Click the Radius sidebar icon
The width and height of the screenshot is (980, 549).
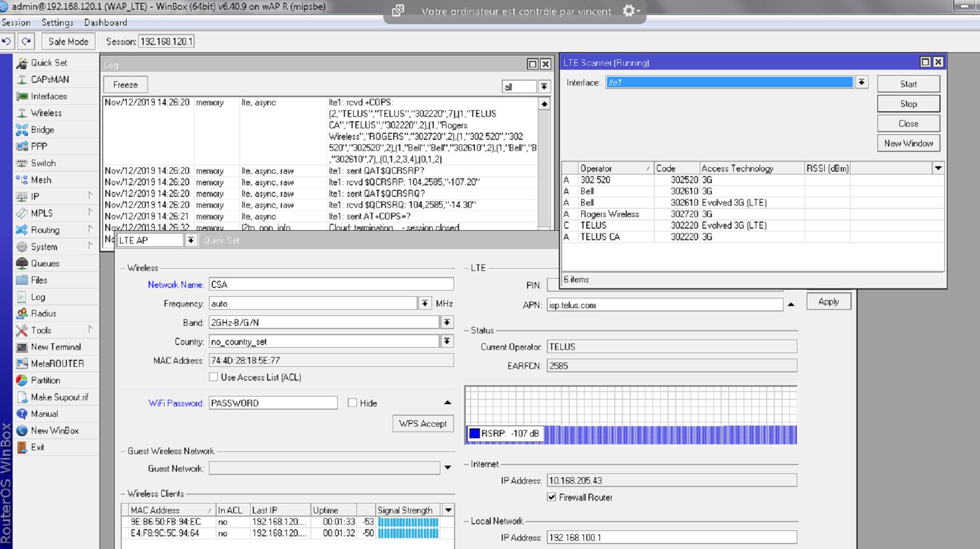22,314
